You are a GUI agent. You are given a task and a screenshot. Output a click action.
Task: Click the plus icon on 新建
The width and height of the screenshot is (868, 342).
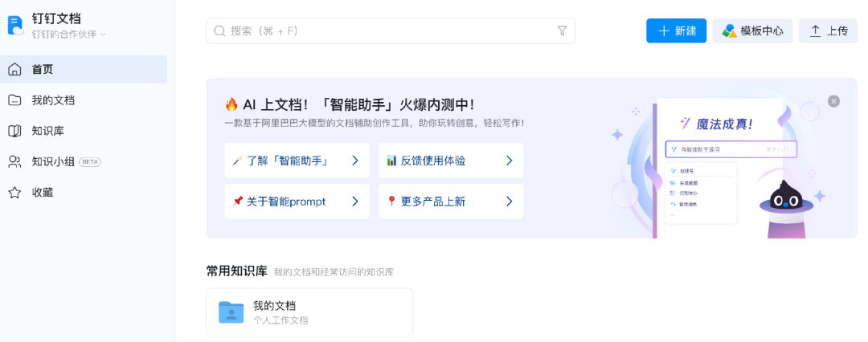tap(664, 31)
